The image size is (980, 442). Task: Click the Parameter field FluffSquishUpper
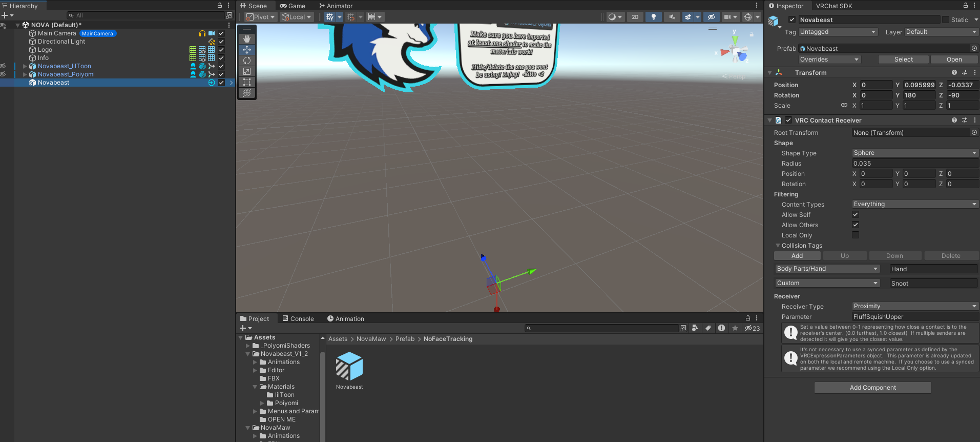915,317
